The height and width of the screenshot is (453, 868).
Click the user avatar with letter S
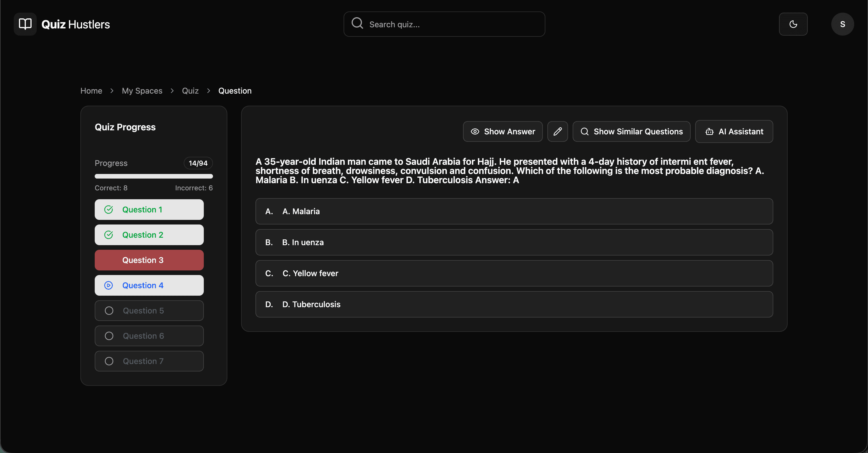point(842,24)
